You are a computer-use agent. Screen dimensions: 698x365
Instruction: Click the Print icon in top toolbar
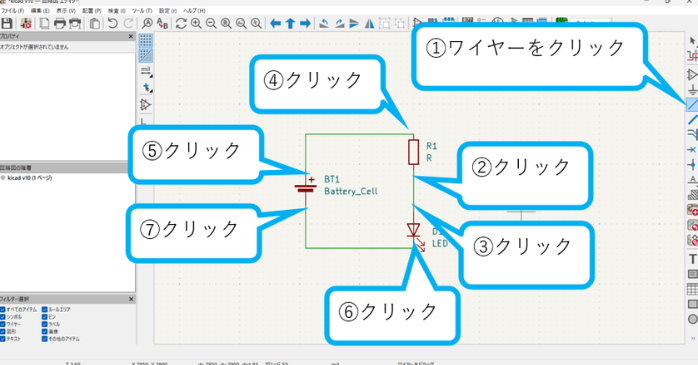(60, 23)
